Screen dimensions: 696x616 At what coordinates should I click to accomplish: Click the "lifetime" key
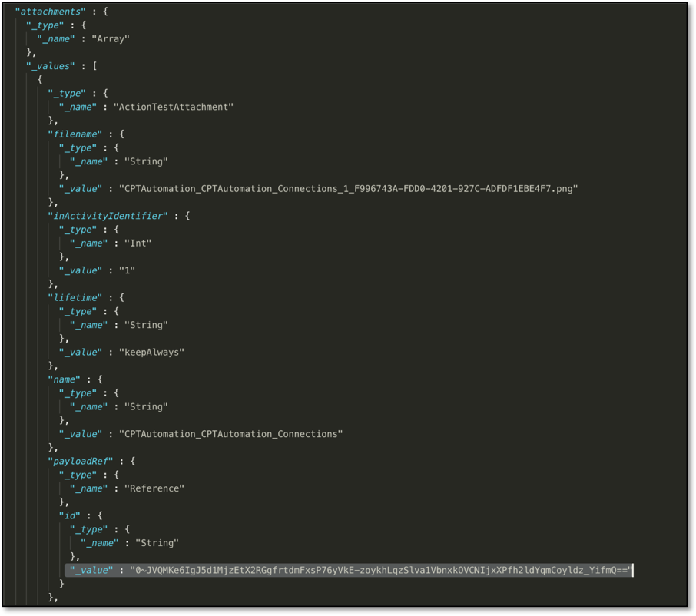[x=75, y=297]
